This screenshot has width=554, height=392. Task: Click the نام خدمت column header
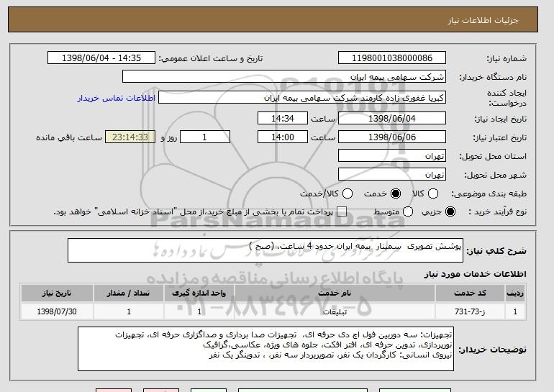point(335,293)
